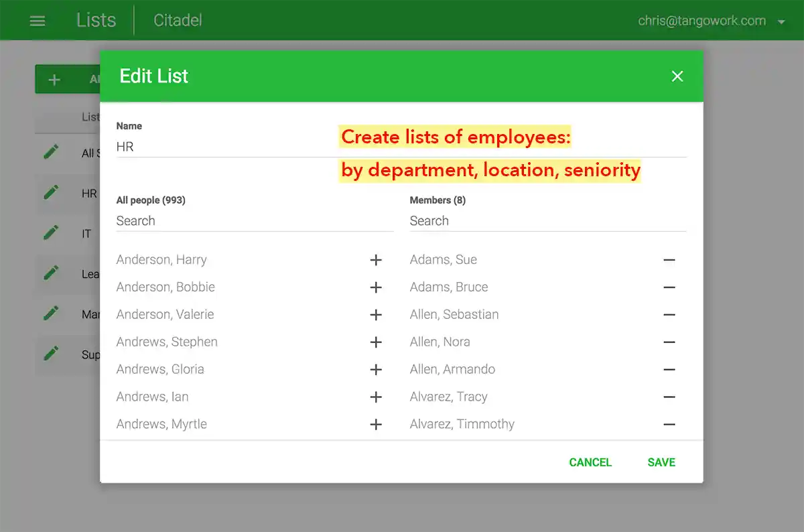
Task: Select the member Alvarez, Tracy
Action: tap(449, 397)
